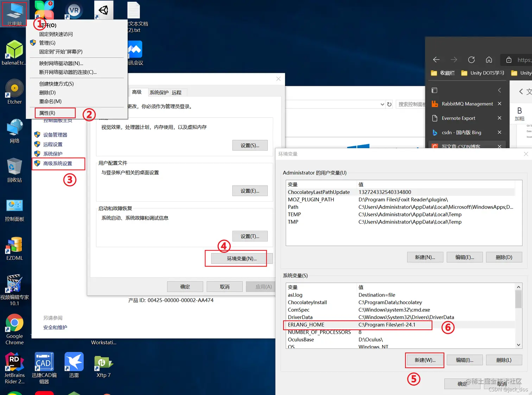Click the browser refresh icon
The width and height of the screenshot is (532, 395).
click(x=471, y=59)
